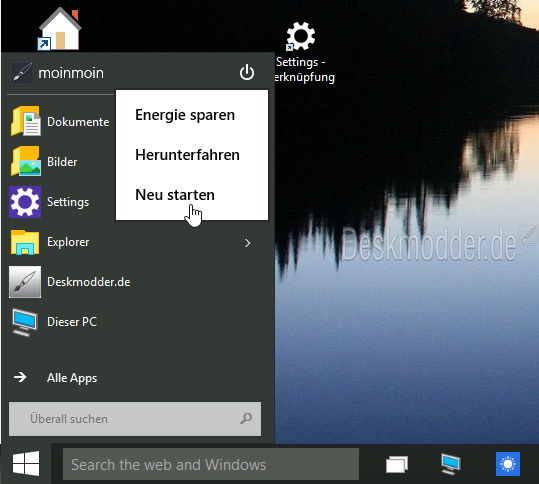Expand Explorer submenu chevron arrow
The width and height of the screenshot is (539, 484).
[248, 243]
